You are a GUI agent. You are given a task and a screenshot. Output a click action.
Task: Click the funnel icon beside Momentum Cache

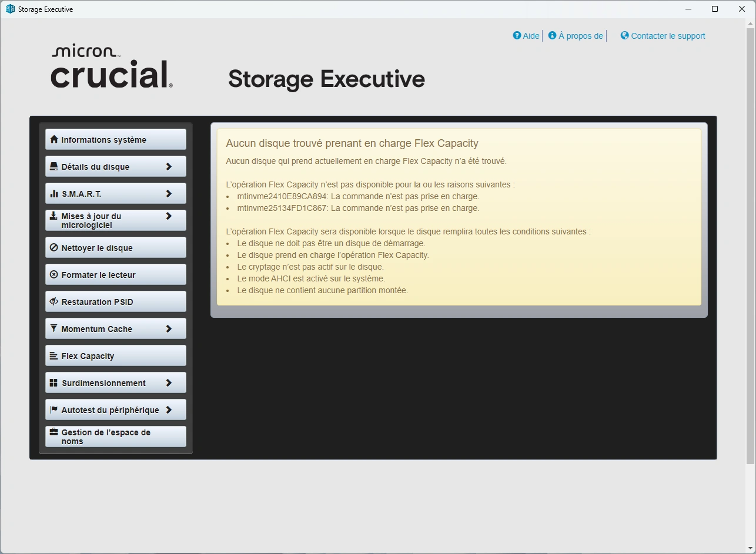pos(54,328)
